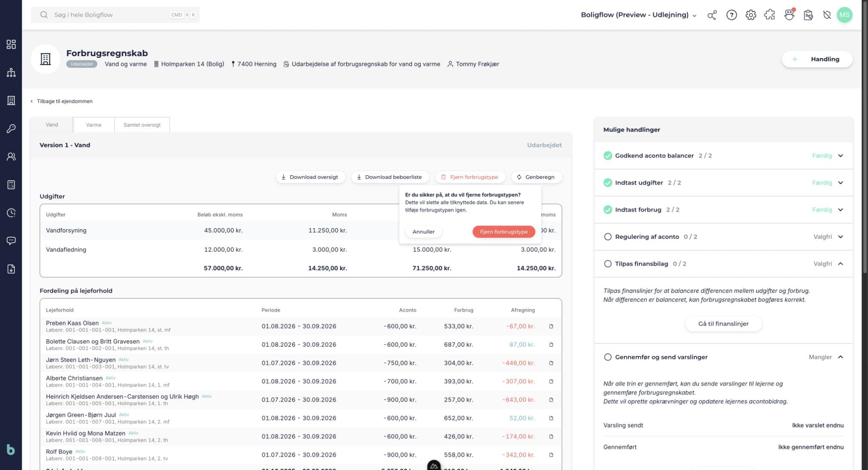Open the dashboard grid icon in sidebar
The image size is (868, 470).
click(11, 44)
